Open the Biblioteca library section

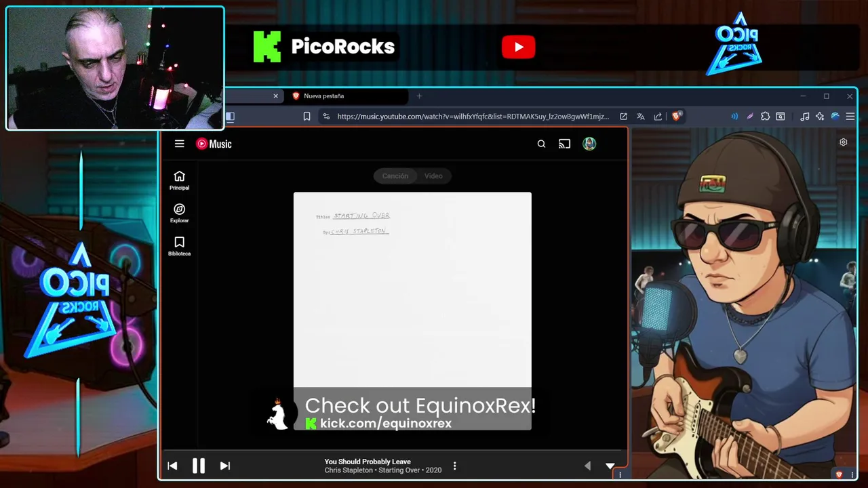(179, 247)
